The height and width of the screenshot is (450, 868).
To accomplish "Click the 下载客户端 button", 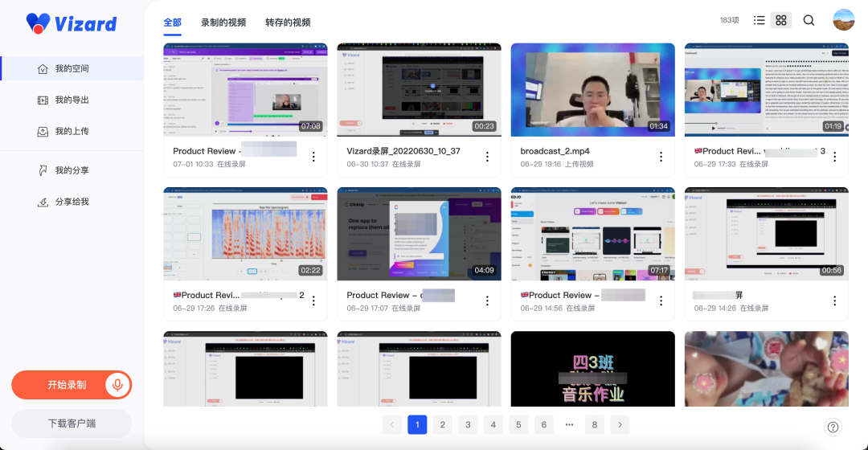I will 72,423.
